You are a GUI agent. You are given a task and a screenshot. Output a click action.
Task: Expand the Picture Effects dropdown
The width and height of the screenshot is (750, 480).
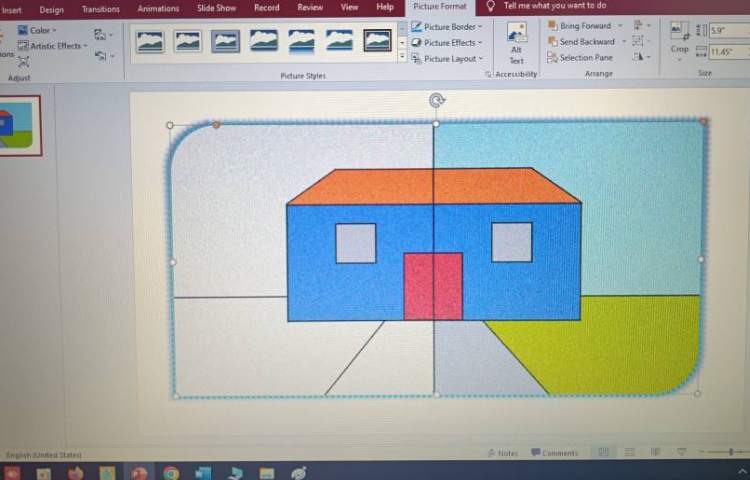(447, 43)
